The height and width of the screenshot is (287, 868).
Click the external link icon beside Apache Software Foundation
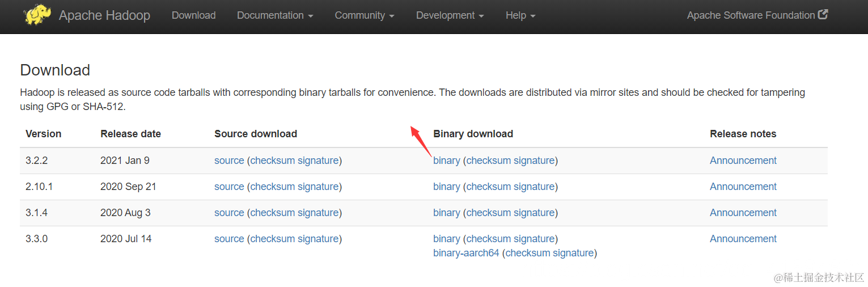823,15
